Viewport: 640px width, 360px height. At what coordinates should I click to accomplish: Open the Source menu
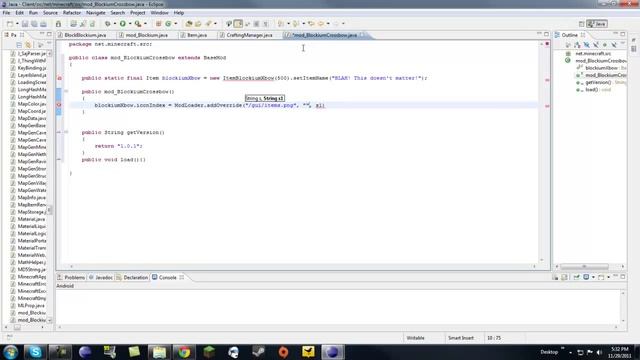coord(50,13)
